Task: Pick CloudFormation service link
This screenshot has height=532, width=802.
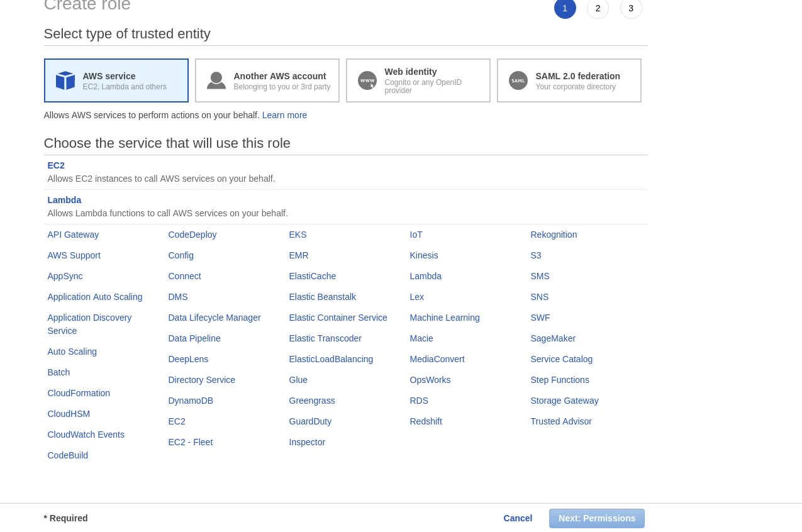Action: (79, 393)
